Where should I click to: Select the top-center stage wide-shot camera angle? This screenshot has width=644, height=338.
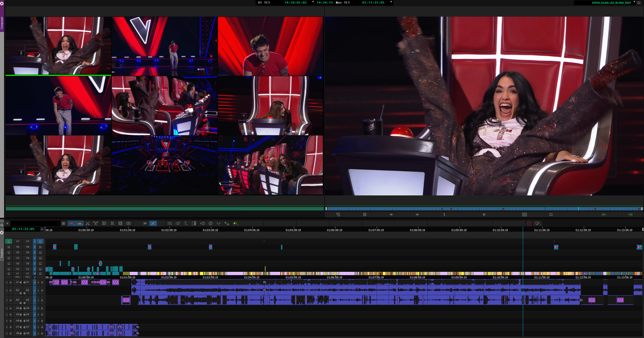click(164, 46)
